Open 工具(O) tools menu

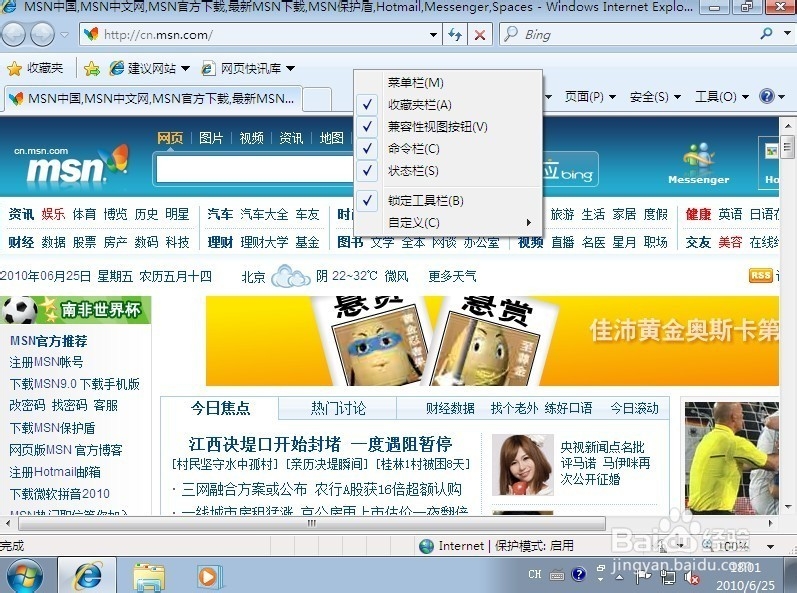click(x=722, y=97)
